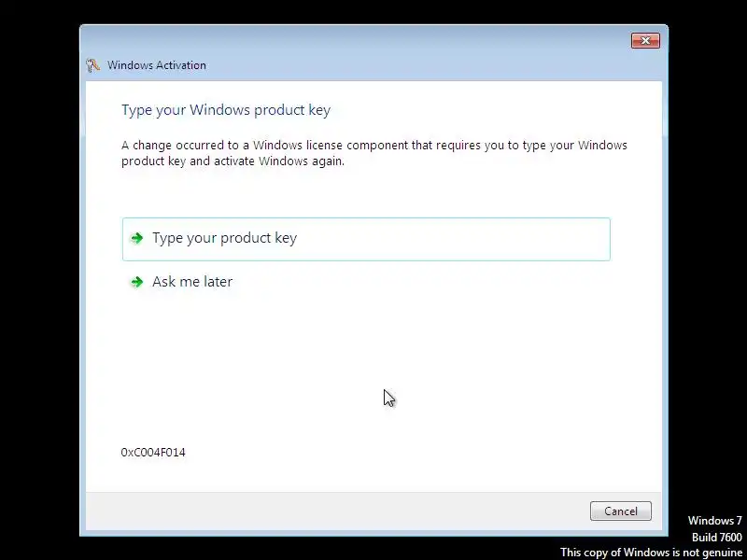Click the 'A change occurred' description paragraph
Screen dimensions: 747x560
374,153
